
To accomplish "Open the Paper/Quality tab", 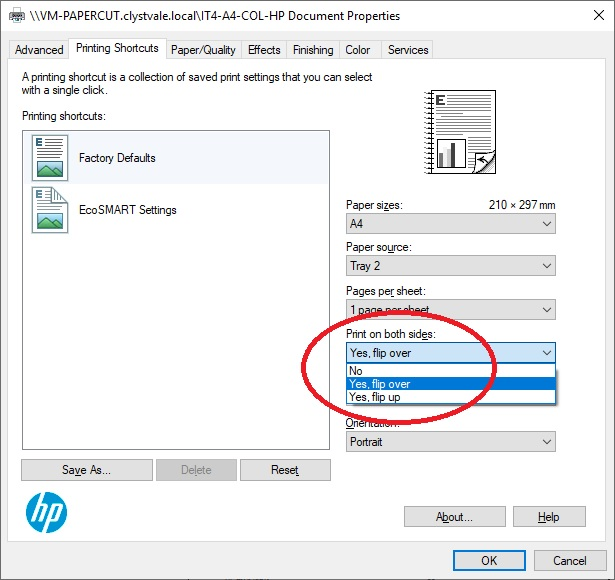I will coord(203,50).
